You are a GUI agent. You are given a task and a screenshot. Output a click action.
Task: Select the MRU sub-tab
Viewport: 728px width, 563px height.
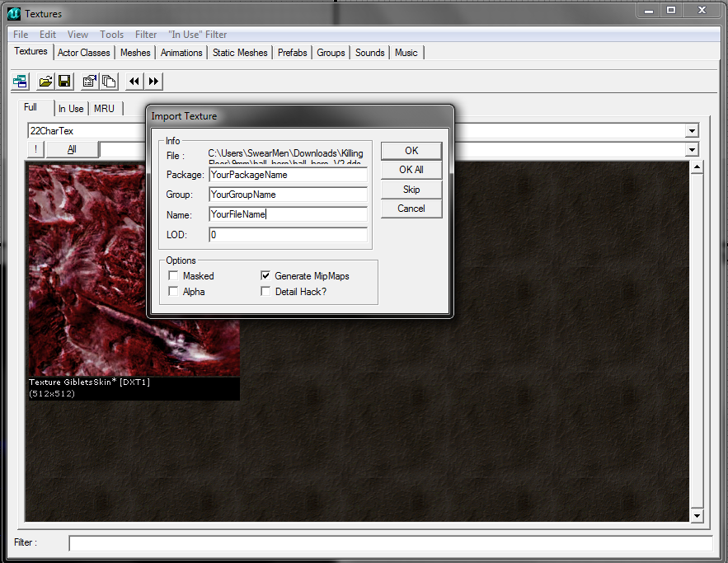104,109
